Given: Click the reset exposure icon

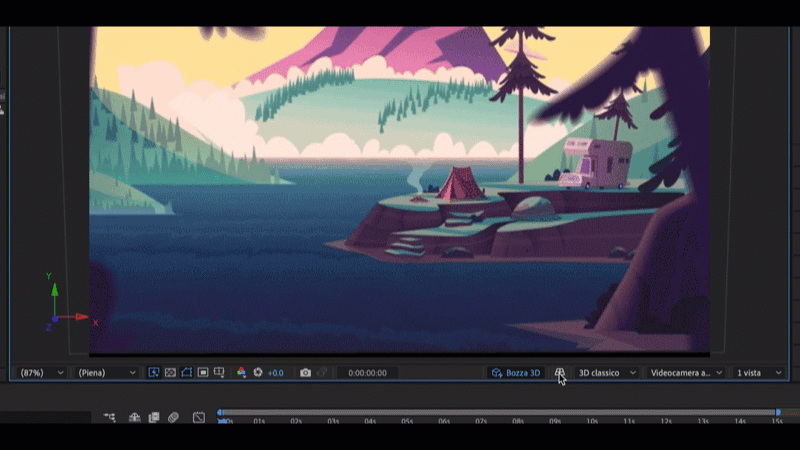Looking at the screenshot, I should click(258, 373).
